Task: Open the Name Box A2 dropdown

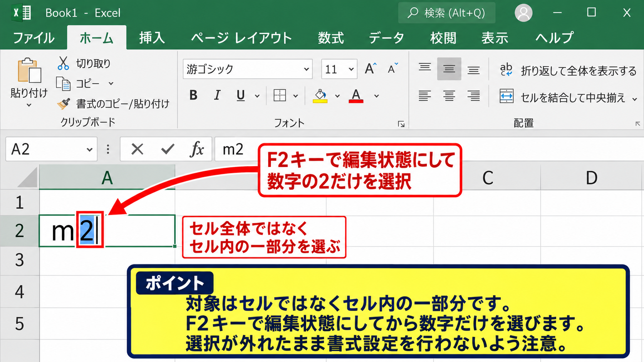Action: (89, 149)
